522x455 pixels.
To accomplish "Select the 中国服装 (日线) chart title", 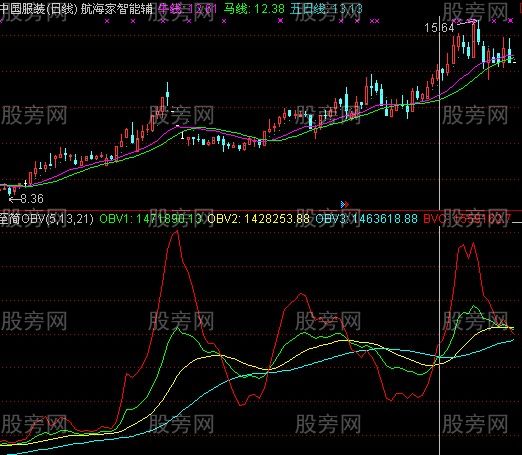I will click(x=39, y=9).
